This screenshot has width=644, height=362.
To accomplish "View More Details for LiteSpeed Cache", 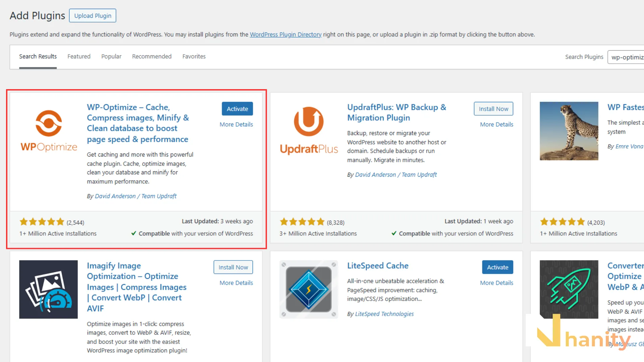I will pyautogui.click(x=496, y=283).
